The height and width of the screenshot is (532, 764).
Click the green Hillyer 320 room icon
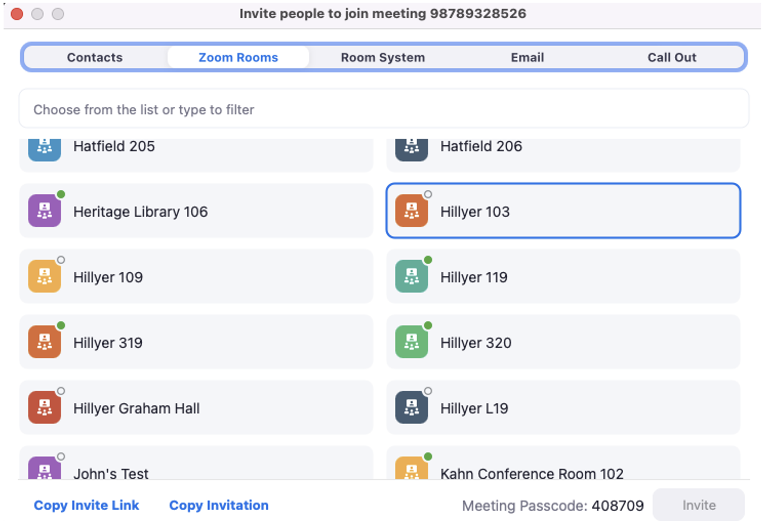tap(411, 342)
